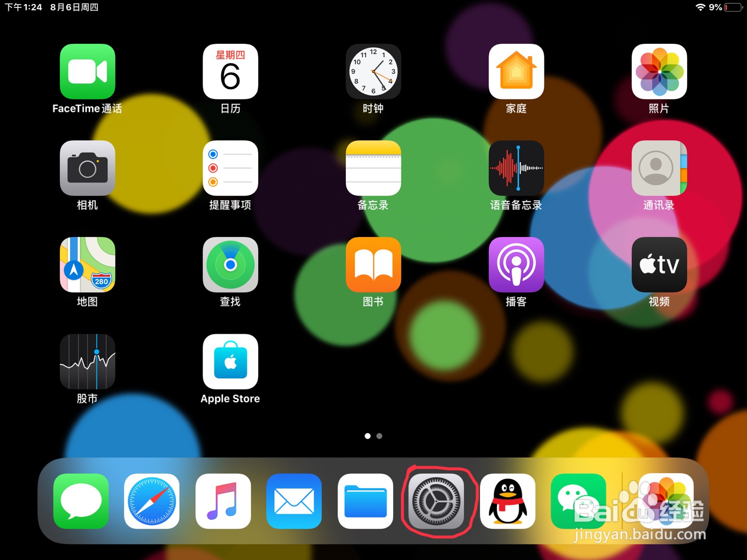
Task: Launch the Podcasts (播客) app
Action: [x=516, y=265]
